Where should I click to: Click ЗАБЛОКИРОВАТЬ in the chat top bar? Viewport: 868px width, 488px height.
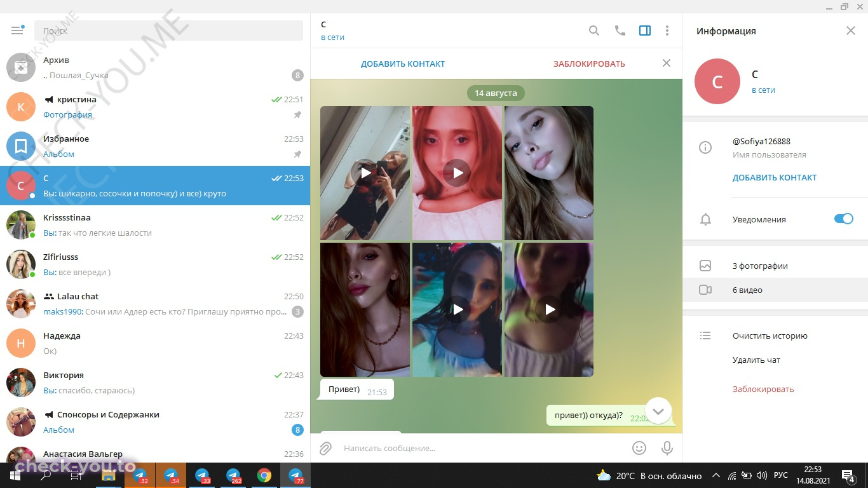[x=589, y=64]
